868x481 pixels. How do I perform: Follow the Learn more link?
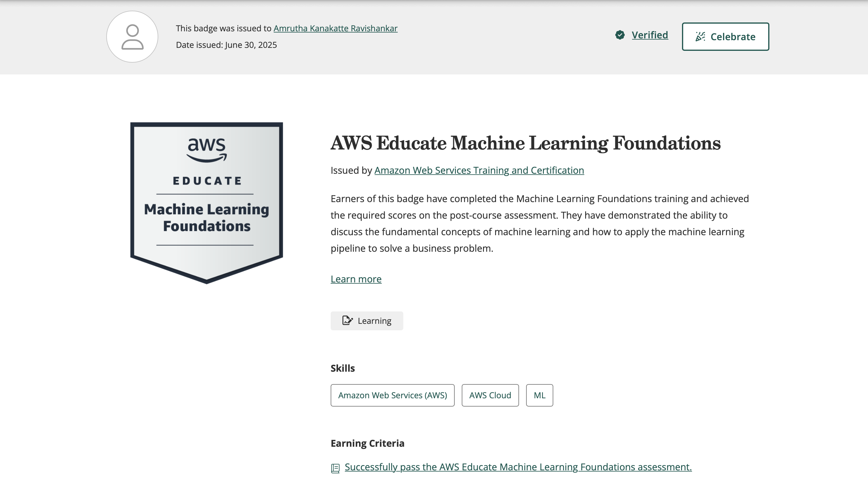(356, 279)
